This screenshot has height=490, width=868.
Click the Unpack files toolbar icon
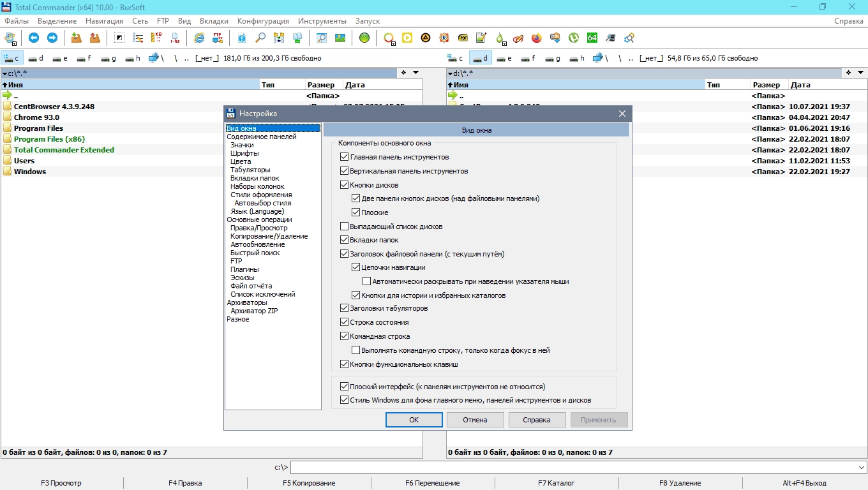[x=94, y=38]
